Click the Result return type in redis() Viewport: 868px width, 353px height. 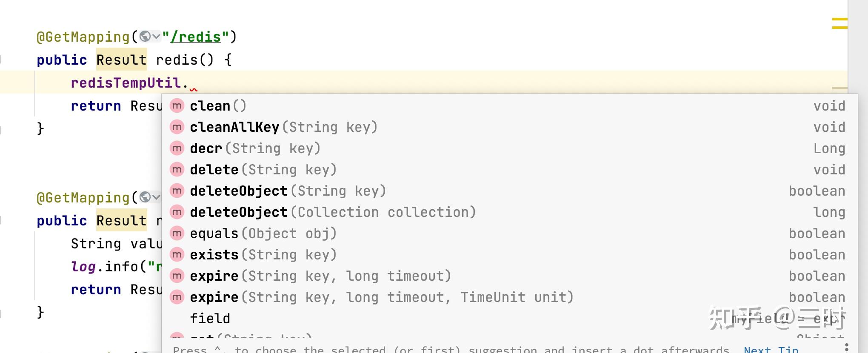(121, 60)
